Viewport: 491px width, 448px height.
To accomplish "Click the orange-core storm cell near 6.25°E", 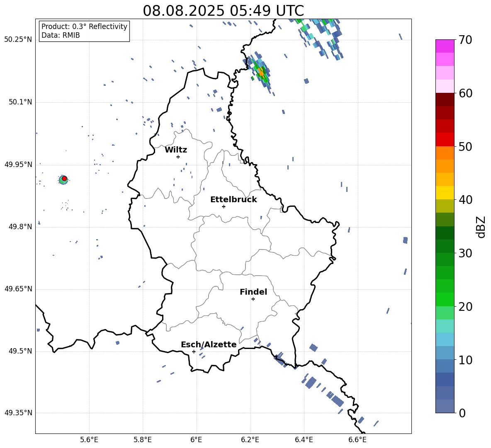I will click(261, 72).
